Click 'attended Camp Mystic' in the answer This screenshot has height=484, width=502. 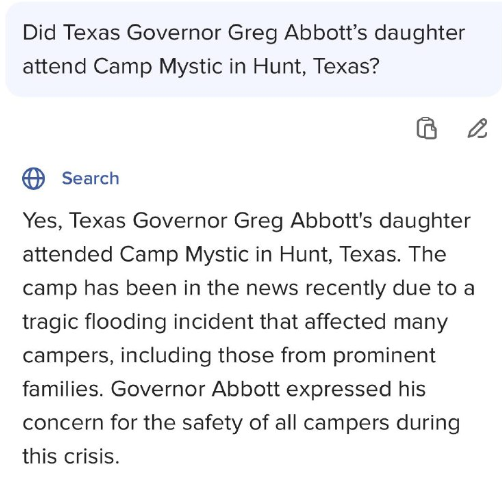136,255
